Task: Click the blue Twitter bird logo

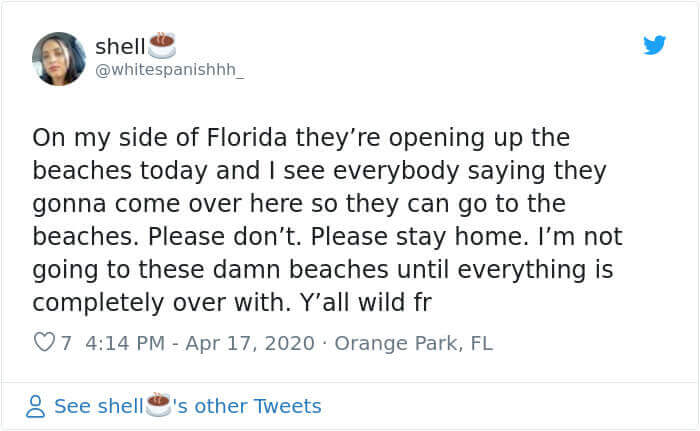Action: [654, 45]
